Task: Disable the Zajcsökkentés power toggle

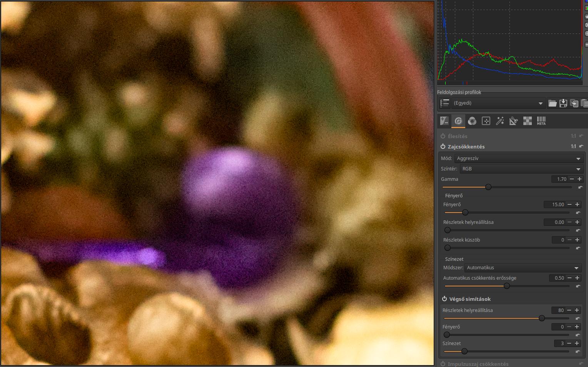Action: tap(443, 147)
